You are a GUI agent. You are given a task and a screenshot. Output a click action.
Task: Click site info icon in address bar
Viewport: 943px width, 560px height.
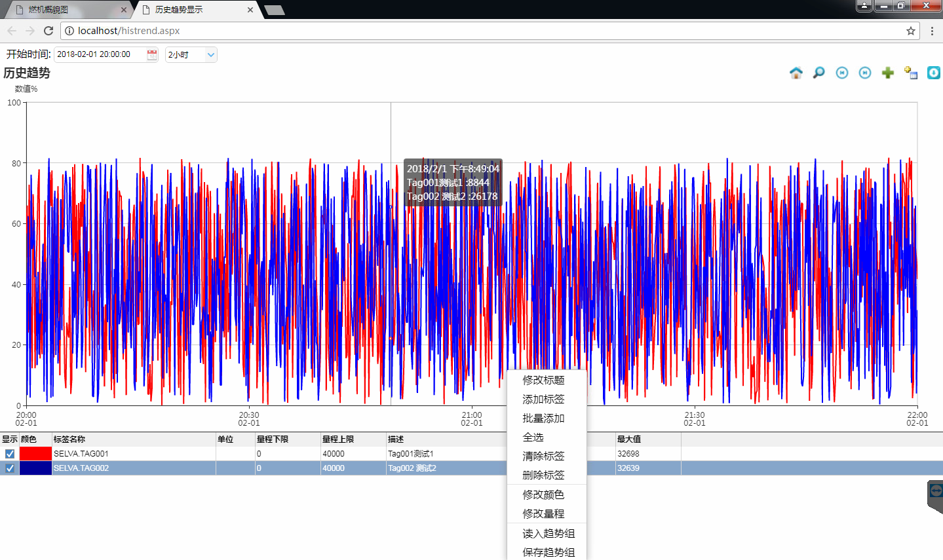69,31
